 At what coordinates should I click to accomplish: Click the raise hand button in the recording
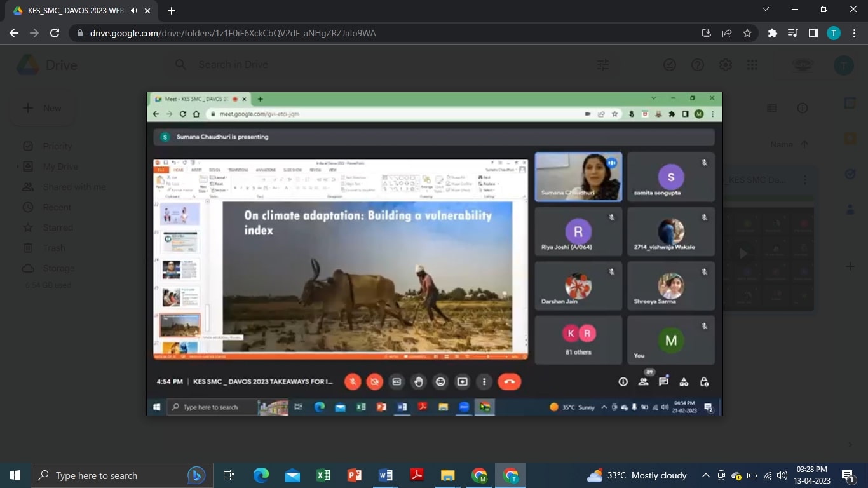point(418,382)
